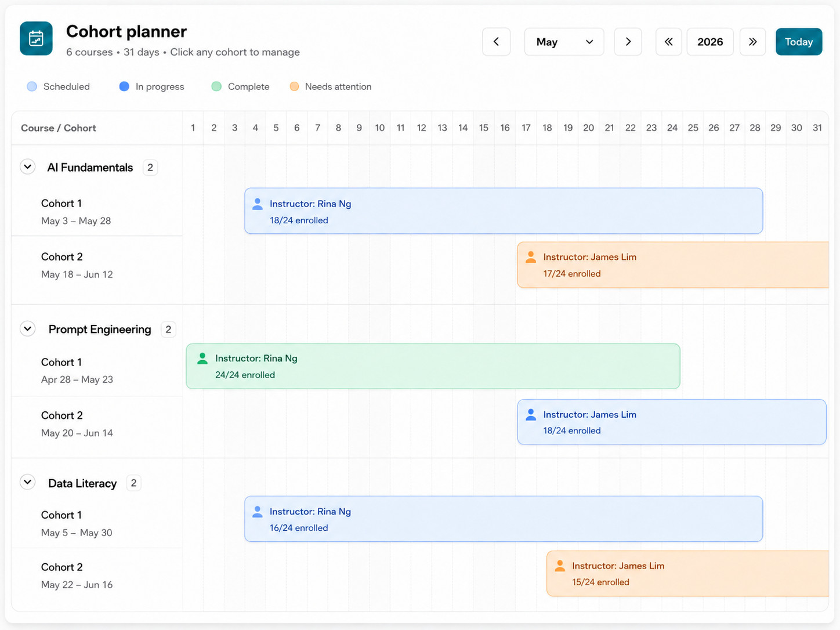The height and width of the screenshot is (630, 840).
Task: Collapse the Prompt Engineering course group
Action: pos(27,329)
